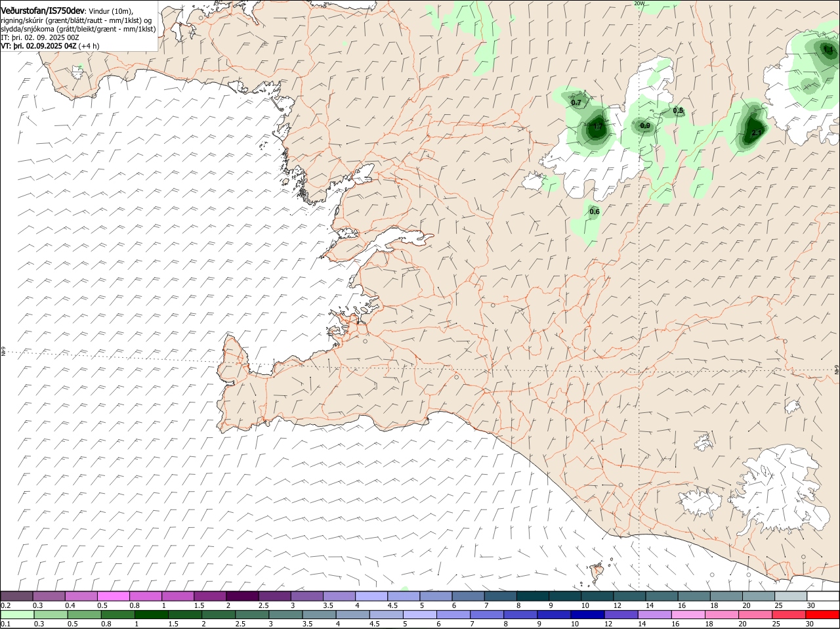Click the 0.9 precipitation value on the map
The width and height of the screenshot is (840, 629).
645,125
